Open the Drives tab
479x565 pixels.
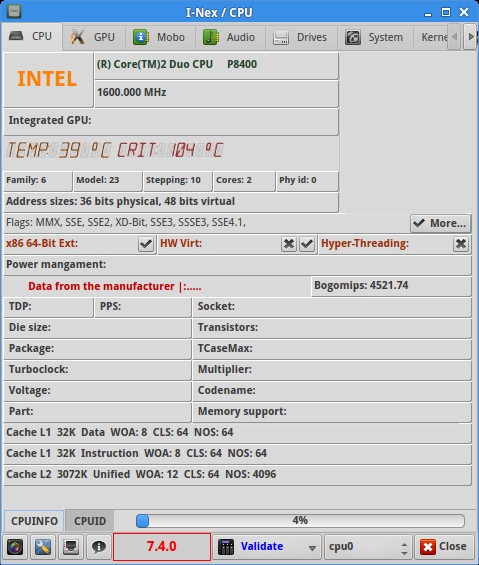click(x=301, y=37)
